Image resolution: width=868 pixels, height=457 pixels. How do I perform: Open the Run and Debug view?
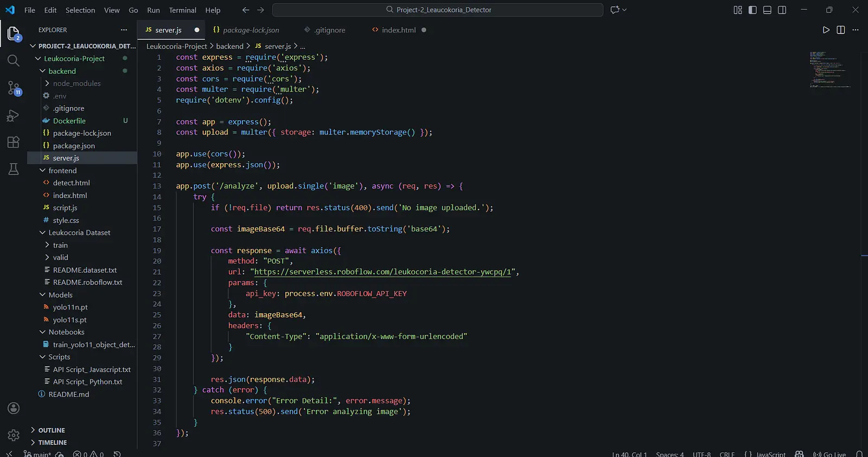[14, 115]
